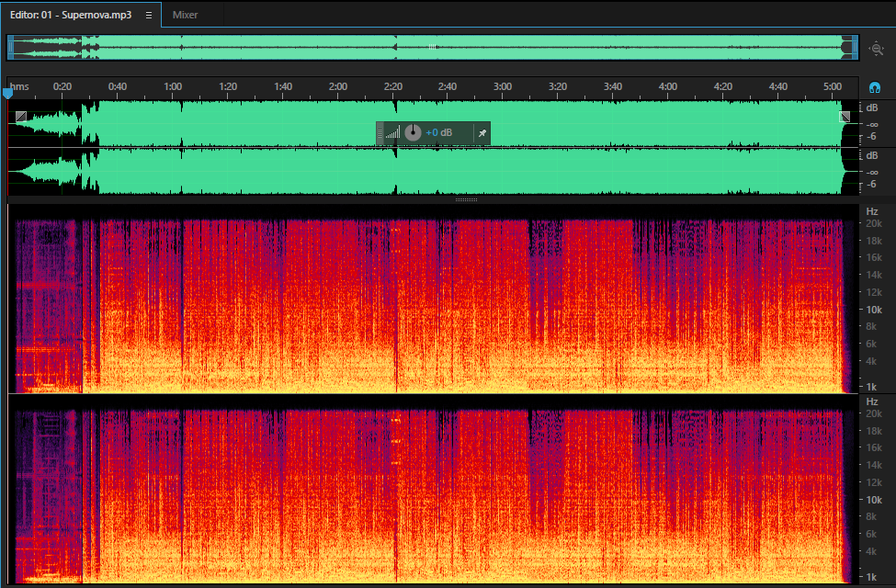Click the 1k label on the top spectrogram scale
Screen dimensions: 896x588
click(x=871, y=387)
